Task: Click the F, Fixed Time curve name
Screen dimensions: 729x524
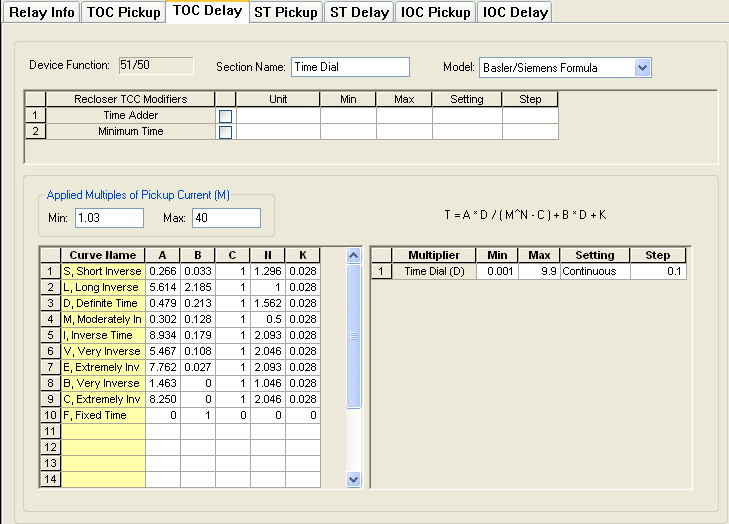Action: (102, 415)
